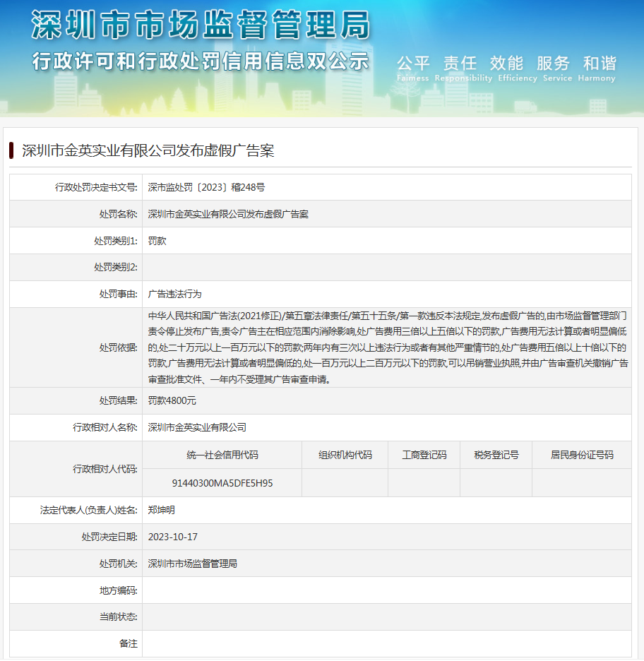Click the 行政许可和行政处罚信用信息双公示 subtitle
Screen dimensions: 644x661
200,61
